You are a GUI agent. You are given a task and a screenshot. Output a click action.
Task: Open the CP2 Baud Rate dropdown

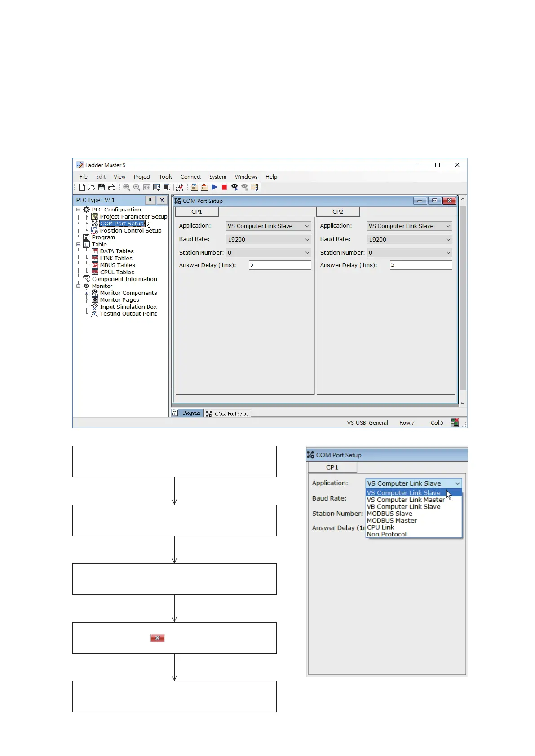click(448, 240)
